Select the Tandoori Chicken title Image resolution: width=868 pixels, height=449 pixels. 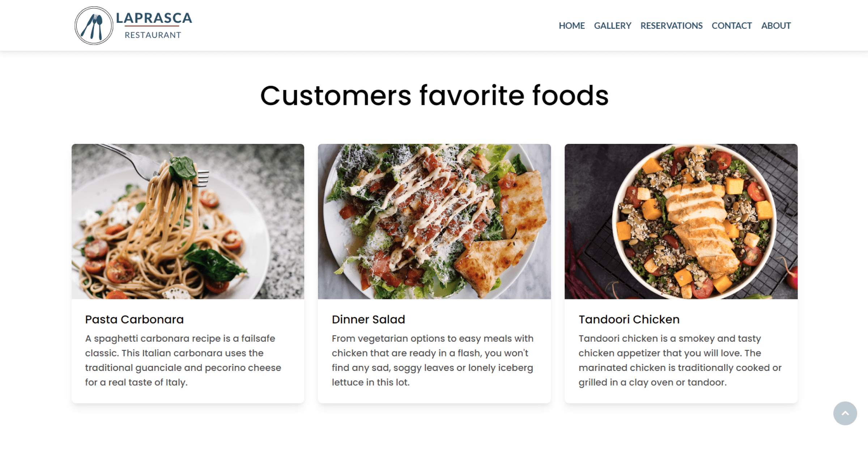(x=629, y=319)
